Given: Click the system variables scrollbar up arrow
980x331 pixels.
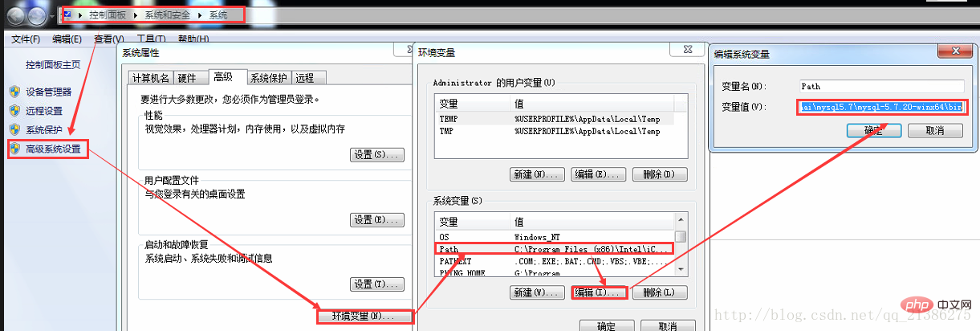Looking at the screenshot, I should (x=681, y=219).
